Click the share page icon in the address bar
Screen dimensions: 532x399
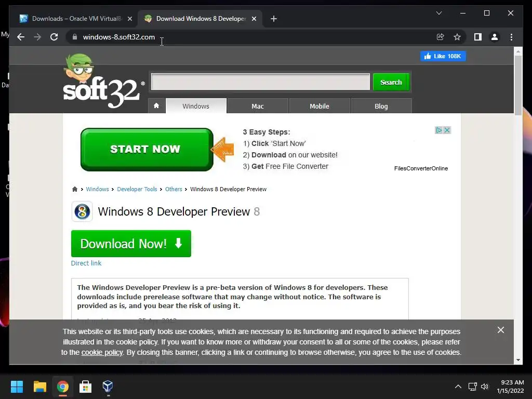tap(441, 37)
